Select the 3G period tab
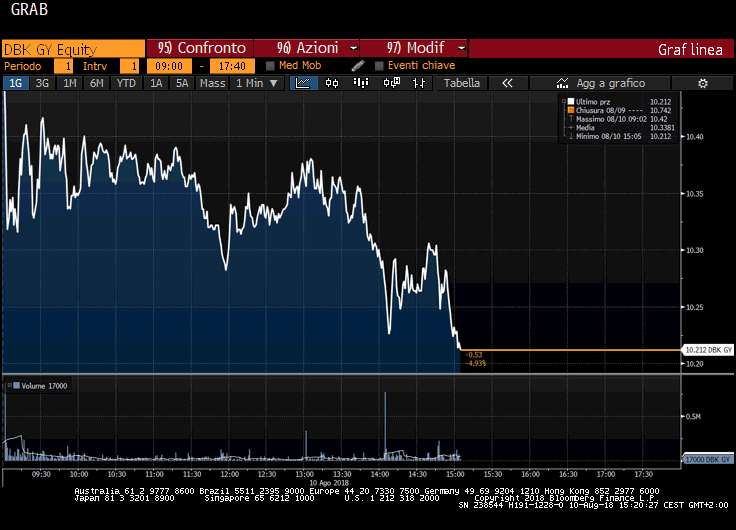 pos(42,83)
